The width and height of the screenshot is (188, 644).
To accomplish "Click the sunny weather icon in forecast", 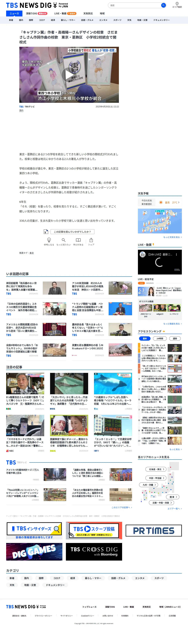I will tap(161, 202).
